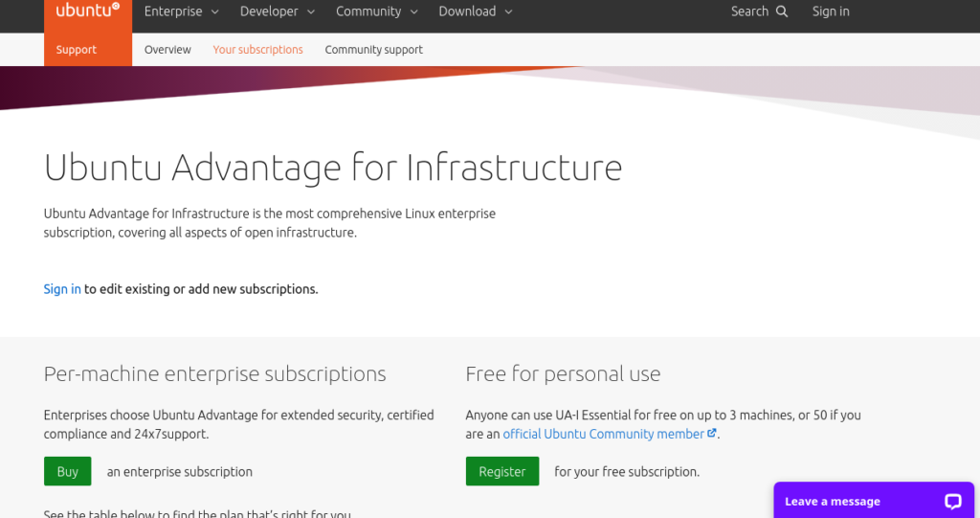Expand the Download menu chevron

coord(508,11)
